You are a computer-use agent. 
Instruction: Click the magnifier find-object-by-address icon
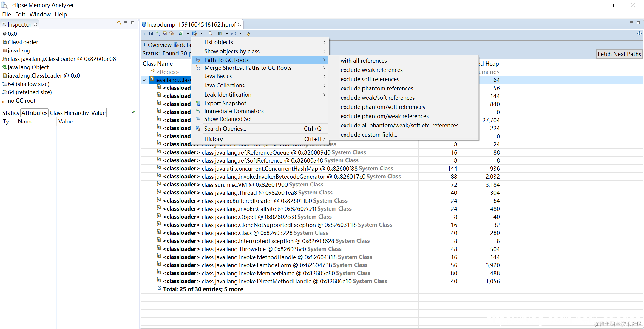coord(211,33)
